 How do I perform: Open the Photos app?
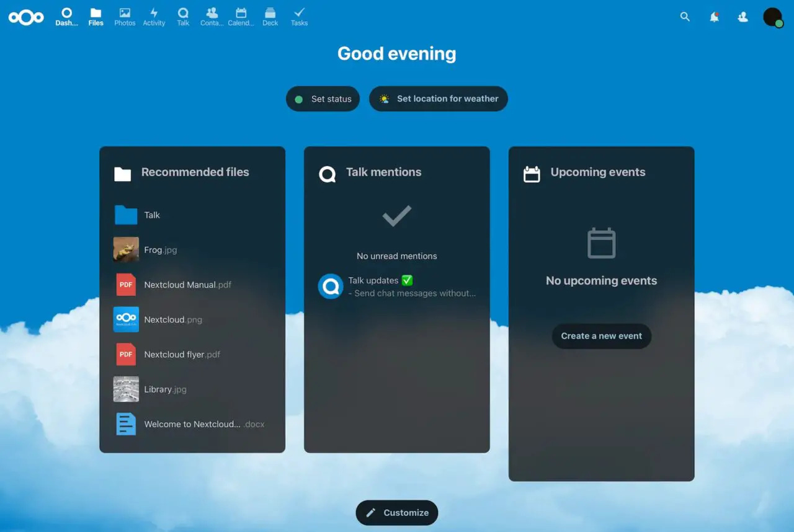(x=125, y=17)
